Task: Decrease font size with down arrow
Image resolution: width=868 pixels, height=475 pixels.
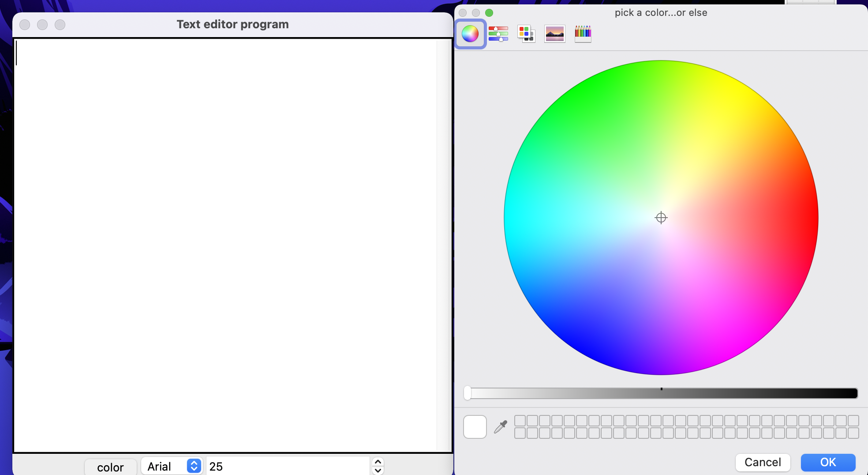Action: click(x=378, y=471)
